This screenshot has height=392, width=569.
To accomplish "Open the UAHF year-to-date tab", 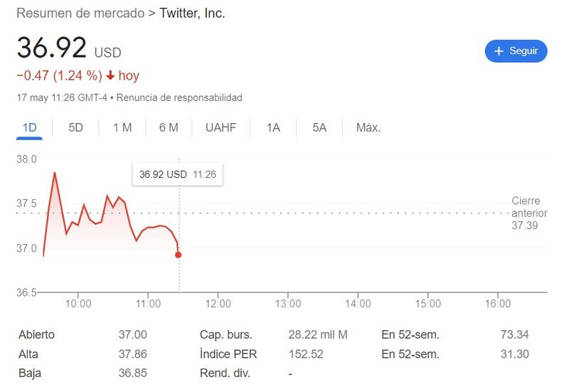I will click(220, 128).
